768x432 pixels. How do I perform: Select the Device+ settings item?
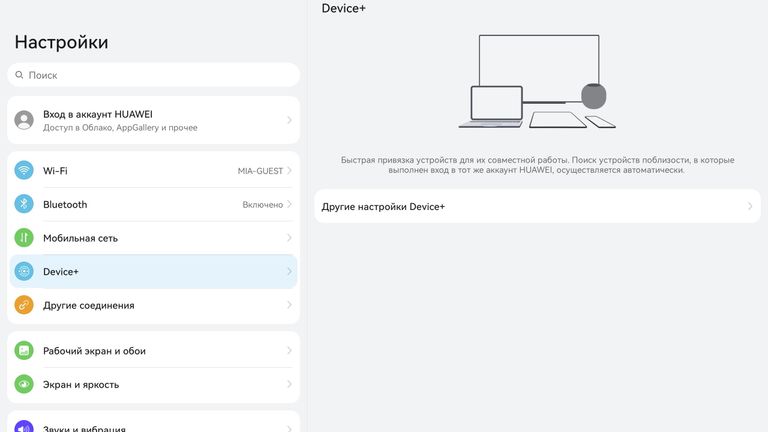(x=153, y=271)
